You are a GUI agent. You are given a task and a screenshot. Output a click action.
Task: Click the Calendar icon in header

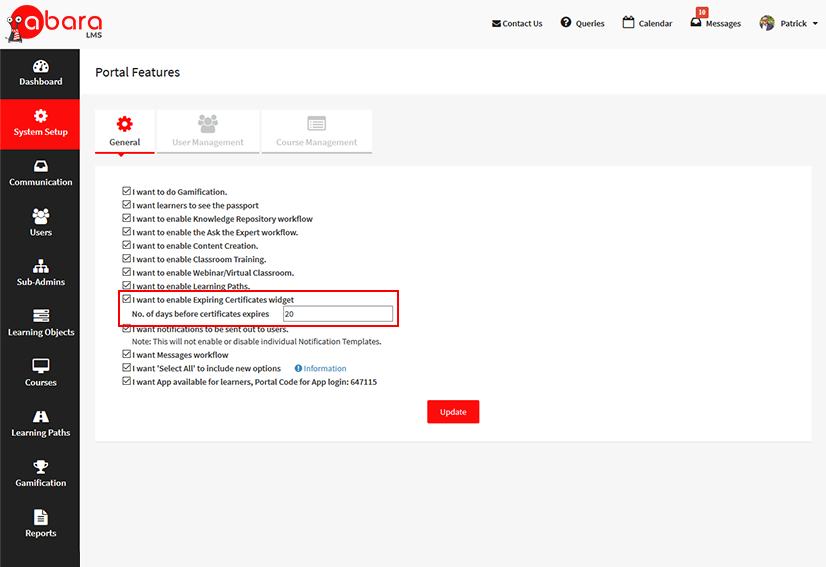pyautogui.click(x=628, y=22)
